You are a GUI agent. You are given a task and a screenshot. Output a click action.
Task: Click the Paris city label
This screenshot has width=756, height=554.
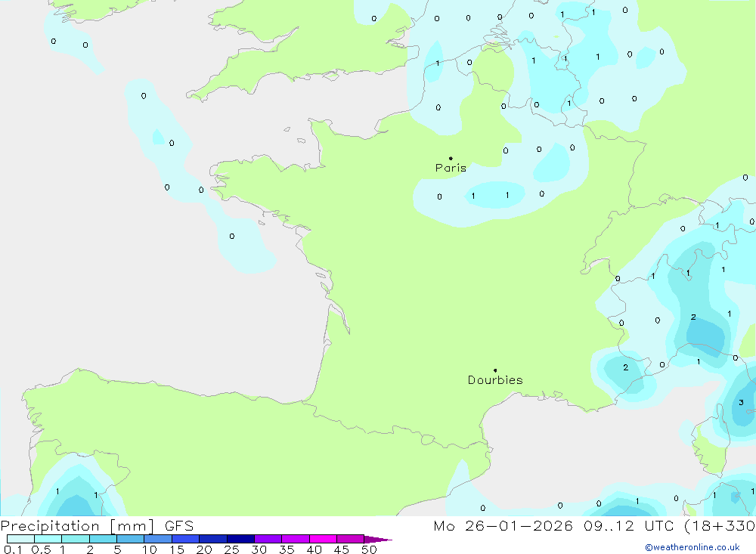(x=451, y=168)
